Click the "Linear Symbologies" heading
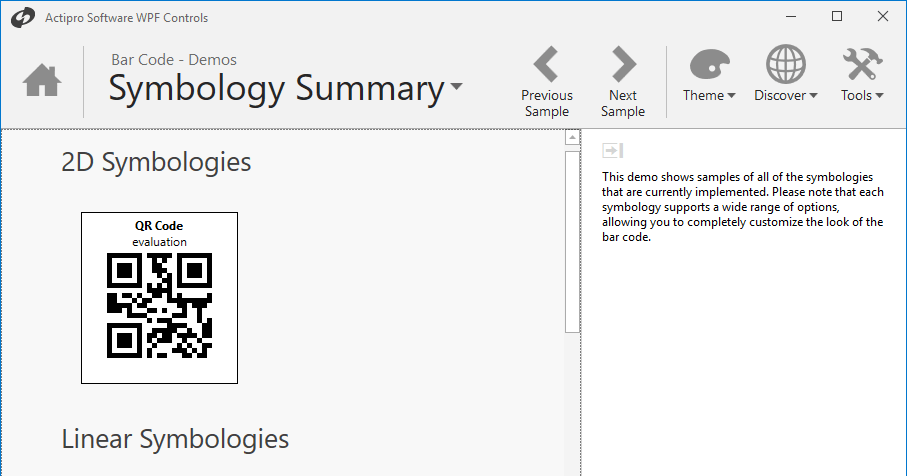 (175, 439)
